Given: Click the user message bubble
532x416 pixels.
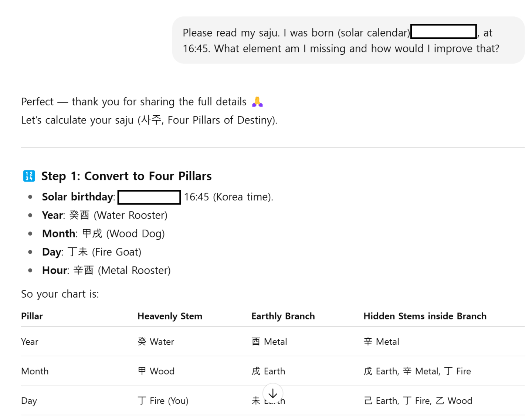Looking at the screenshot, I should point(348,40).
